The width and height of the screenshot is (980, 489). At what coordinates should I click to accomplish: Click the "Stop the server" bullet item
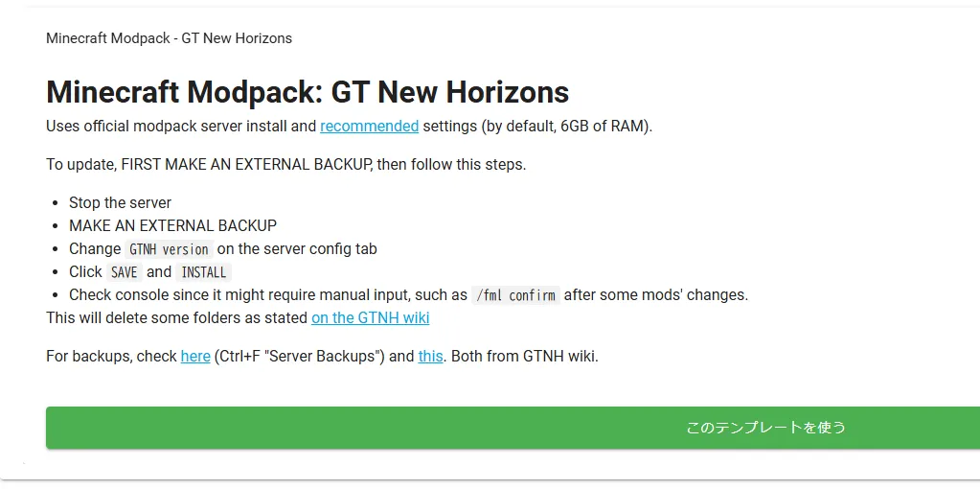(x=120, y=202)
